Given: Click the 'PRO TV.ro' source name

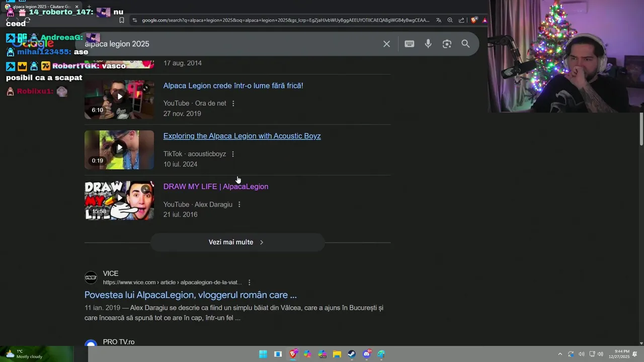Looking at the screenshot, I should (x=119, y=342).
